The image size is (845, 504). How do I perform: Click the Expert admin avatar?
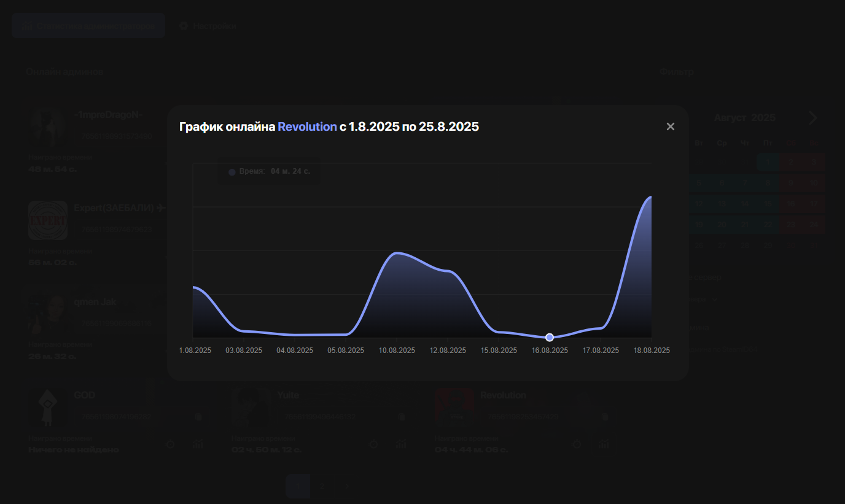pyautogui.click(x=48, y=220)
